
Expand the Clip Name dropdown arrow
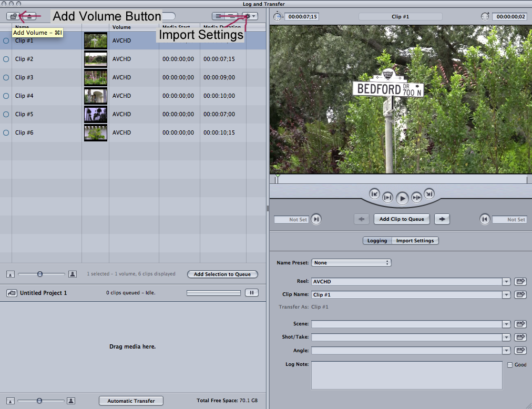pyautogui.click(x=506, y=294)
